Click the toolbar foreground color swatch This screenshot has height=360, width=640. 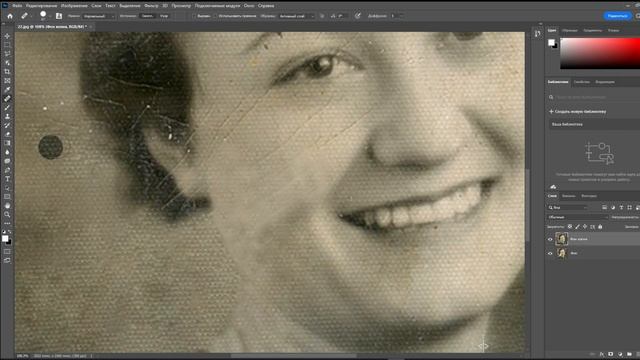pos(5,239)
